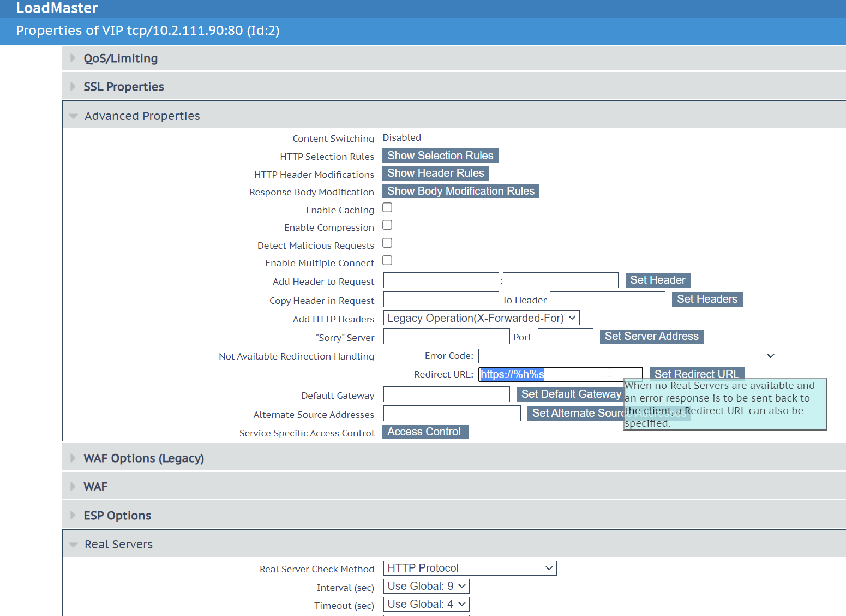Open the Timeout (sec) dropdown
This screenshot has width=846, height=616.
click(x=427, y=604)
